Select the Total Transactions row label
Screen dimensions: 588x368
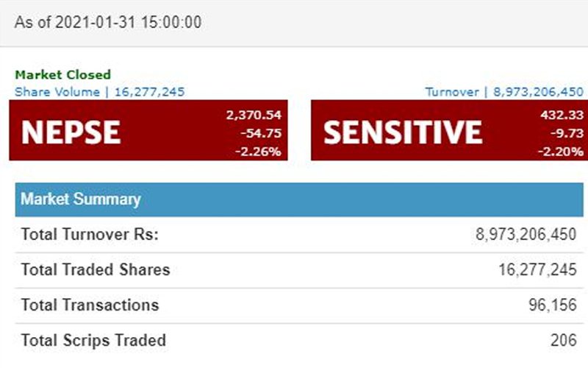pos(90,305)
